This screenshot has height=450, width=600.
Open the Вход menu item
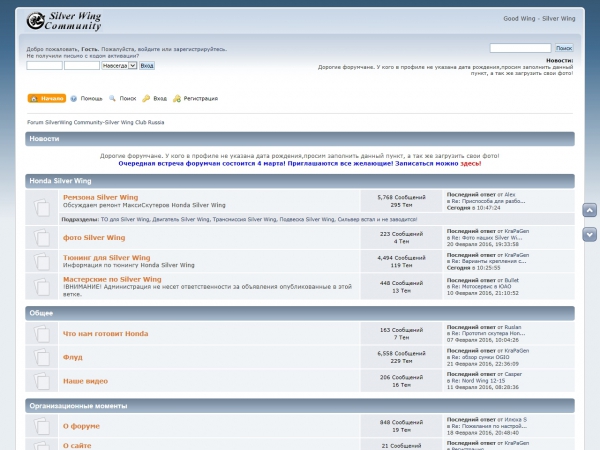click(x=155, y=98)
